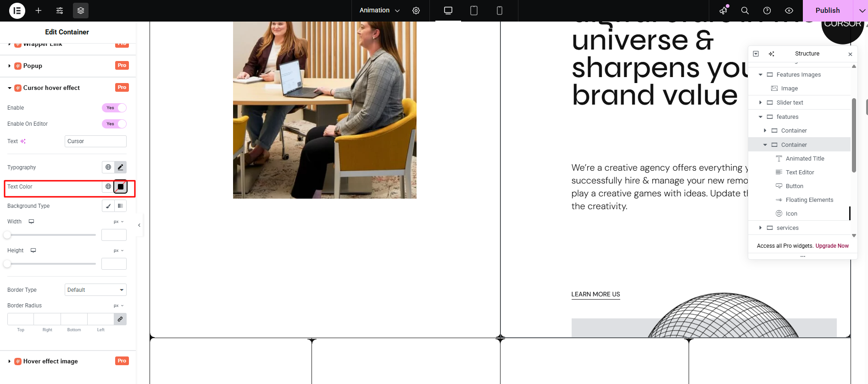Open Site Settings sliders icon
Screen dimensions: 868x384
pyautogui.click(x=60, y=11)
